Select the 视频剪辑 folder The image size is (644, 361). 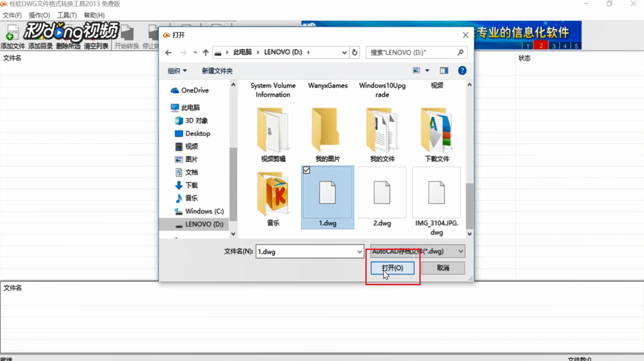pyautogui.click(x=273, y=135)
